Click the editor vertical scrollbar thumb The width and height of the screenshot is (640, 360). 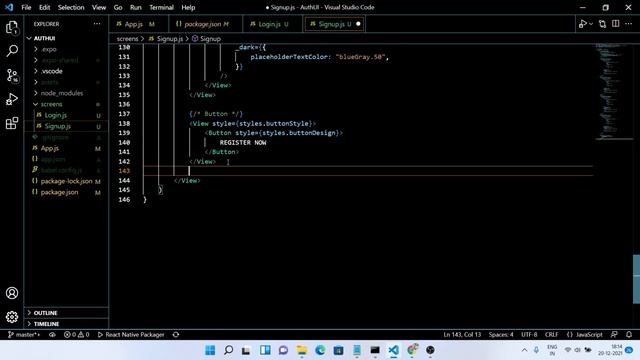[x=636, y=279]
